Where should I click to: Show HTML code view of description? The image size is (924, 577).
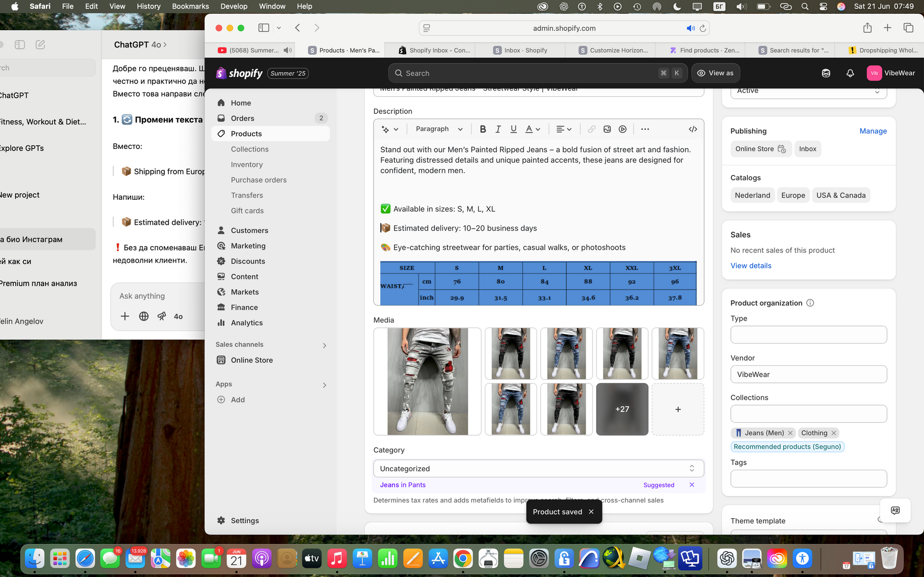tap(693, 129)
